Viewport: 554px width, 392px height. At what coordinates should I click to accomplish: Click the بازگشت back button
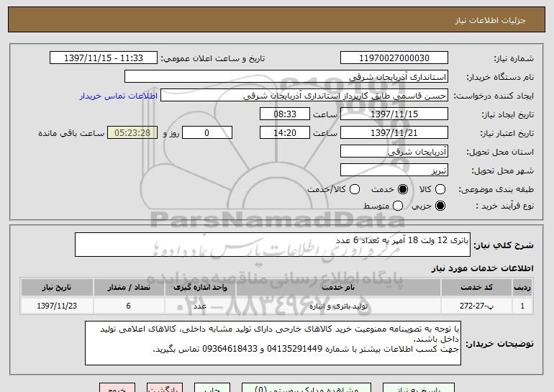coord(165,388)
